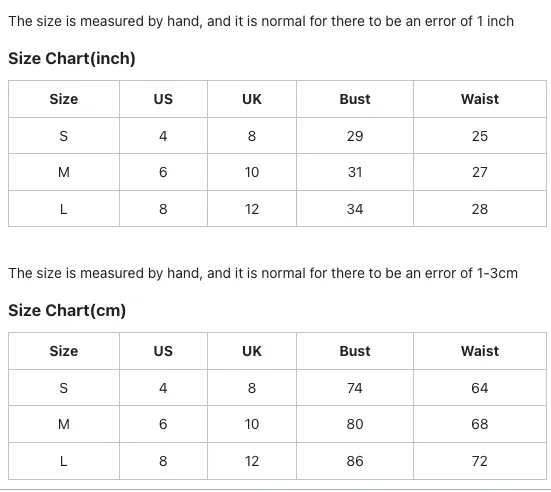Click the 1-3cm error note text

coord(263,273)
